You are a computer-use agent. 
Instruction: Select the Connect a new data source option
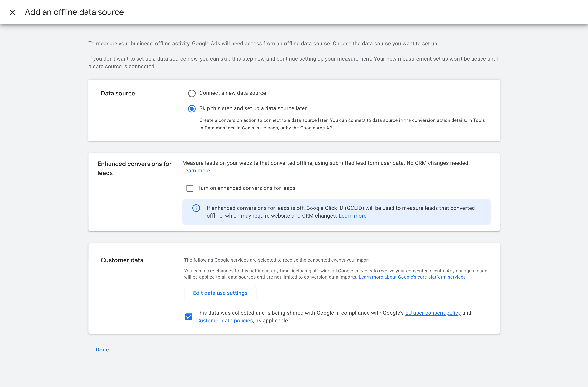(192, 93)
